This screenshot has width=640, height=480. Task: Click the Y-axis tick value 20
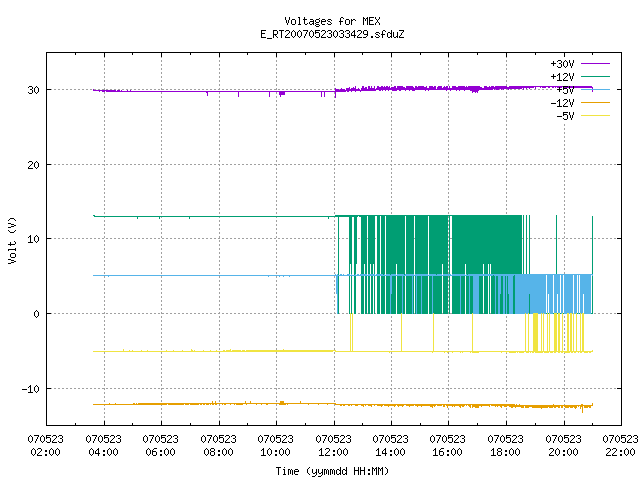tap(33, 165)
